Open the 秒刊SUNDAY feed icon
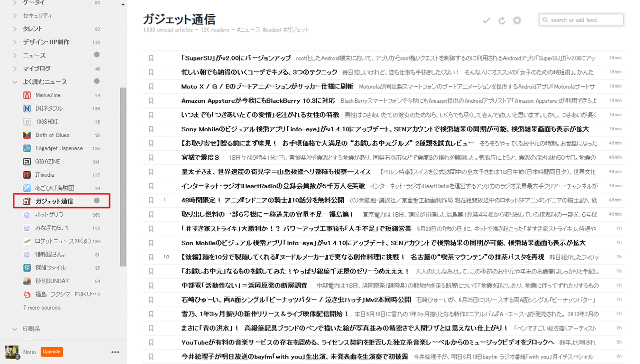The width and height of the screenshot is (640, 364). [27, 281]
